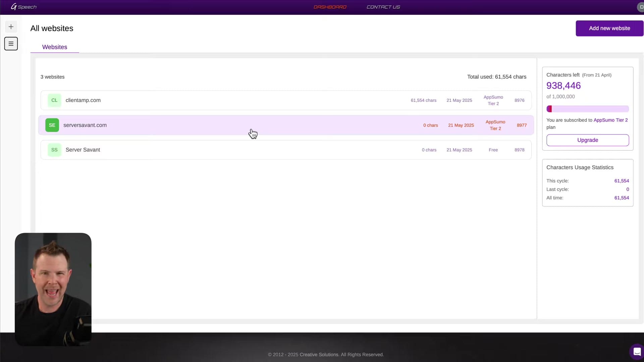644x362 pixels.
Task: Click the plus icon in left sidebar
Action: coord(11,27)
